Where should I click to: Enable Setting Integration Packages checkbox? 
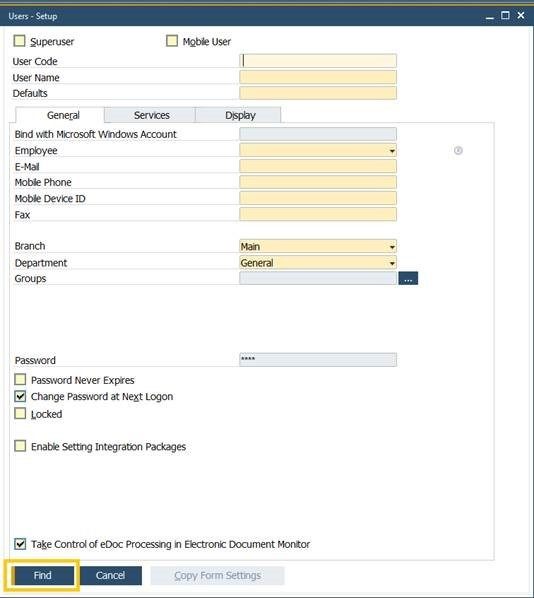click(20, 446)
